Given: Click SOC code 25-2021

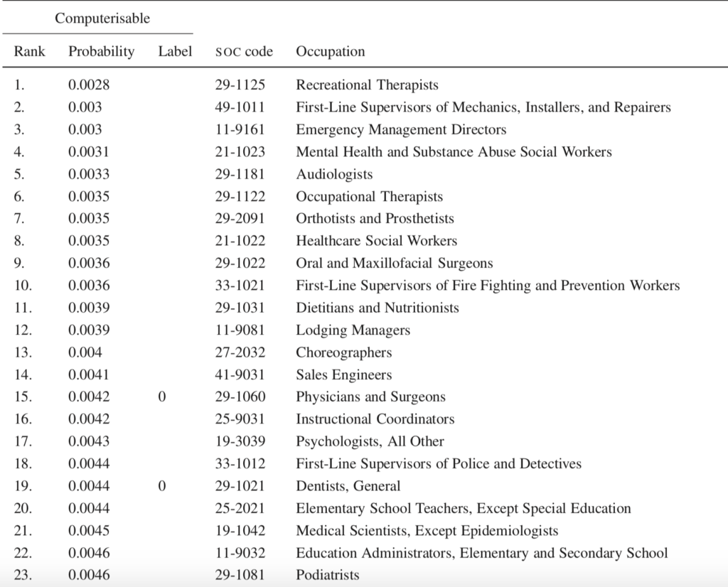Looking at the screenshot, I should [240, 508].
